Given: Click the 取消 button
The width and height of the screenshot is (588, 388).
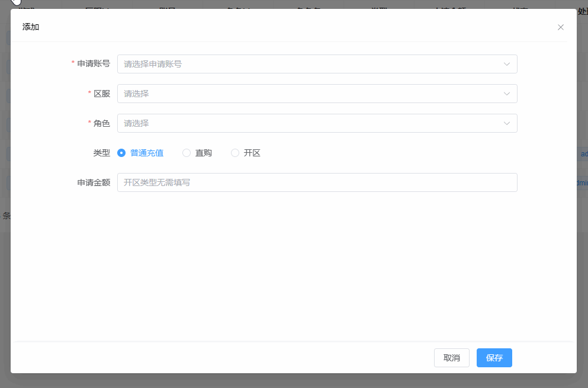Looking at the screenshot, I should click(451, 358).
